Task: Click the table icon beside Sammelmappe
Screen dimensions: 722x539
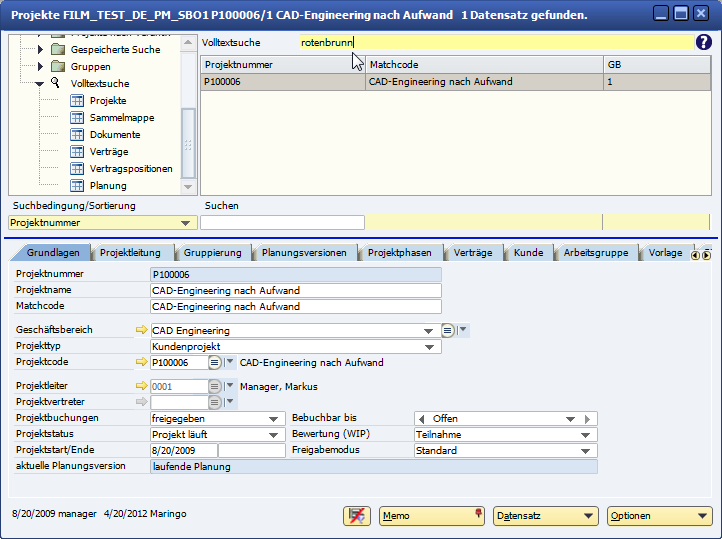Action: (77, 117)
